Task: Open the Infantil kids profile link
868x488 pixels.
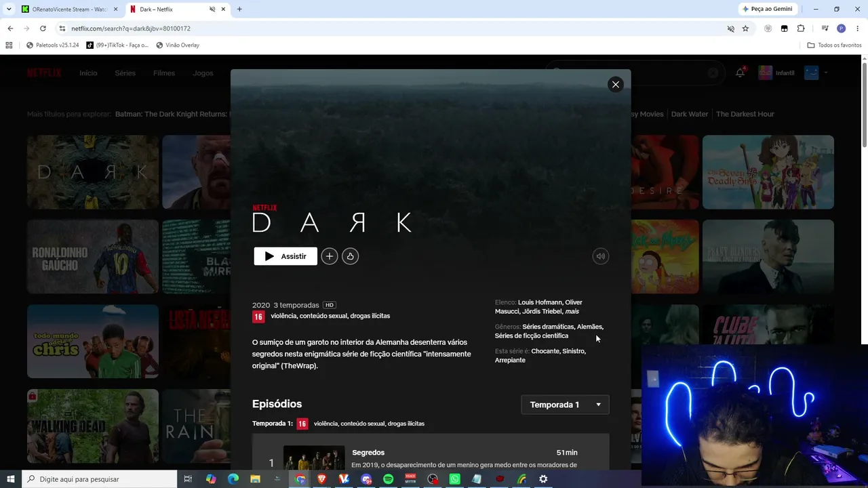Action: tap(776, 73)
